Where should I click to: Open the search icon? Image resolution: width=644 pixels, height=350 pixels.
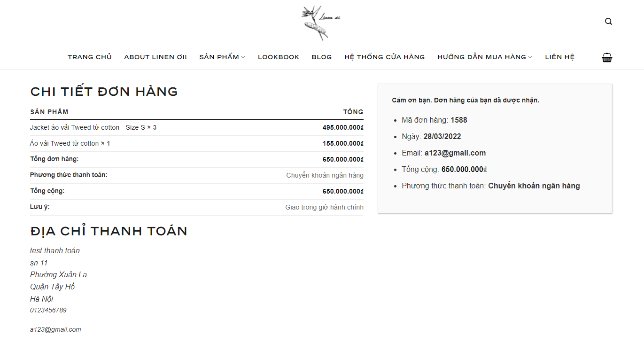(608, 22)
